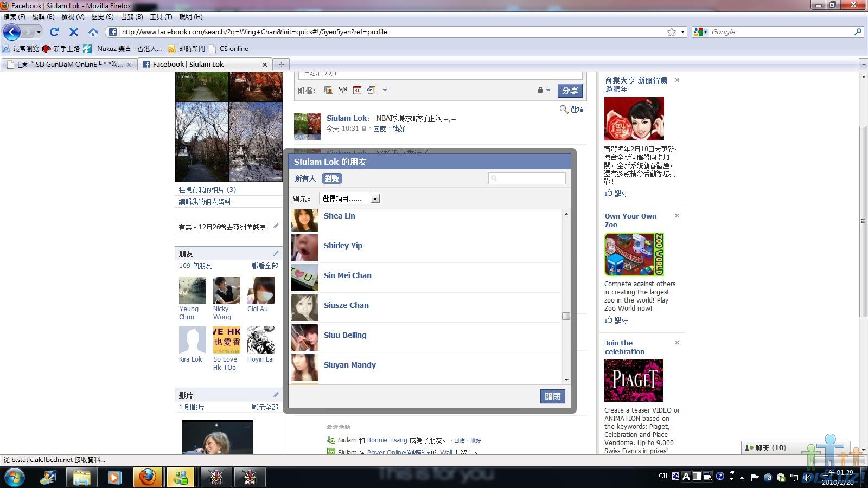Screen dimensions: 868x488
Task: Expand more attachment options arrow
Action: [x=385, y=90]
